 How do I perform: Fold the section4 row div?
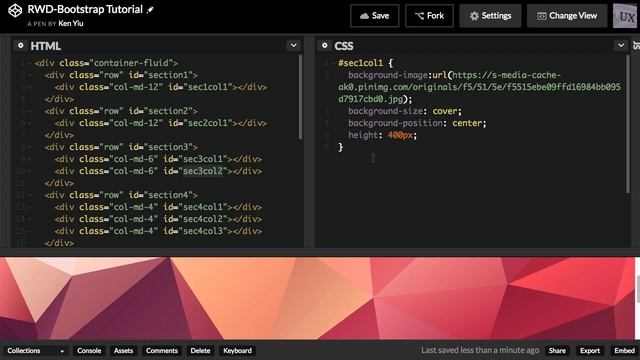(x=30, y=195)
